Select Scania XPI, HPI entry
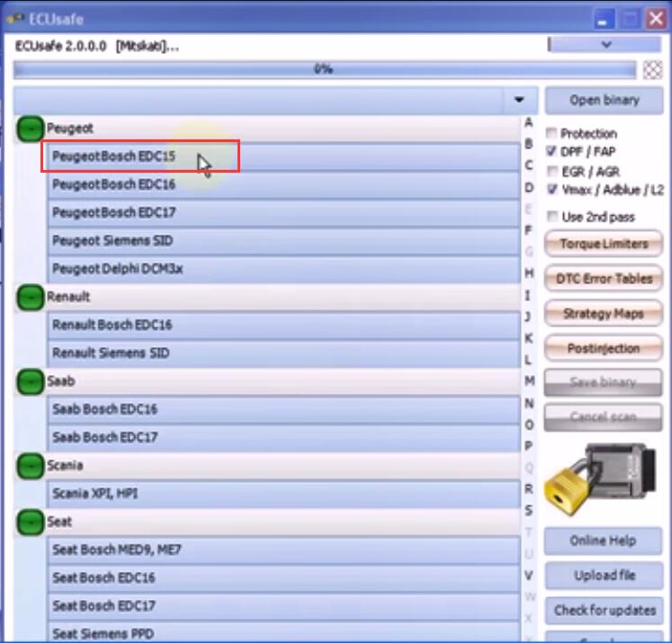Screen dimensions: 672x643 (283, 494)
